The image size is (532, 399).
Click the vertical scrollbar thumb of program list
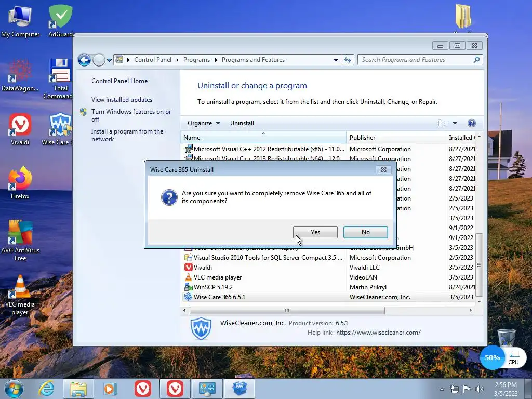click(479, 264)
